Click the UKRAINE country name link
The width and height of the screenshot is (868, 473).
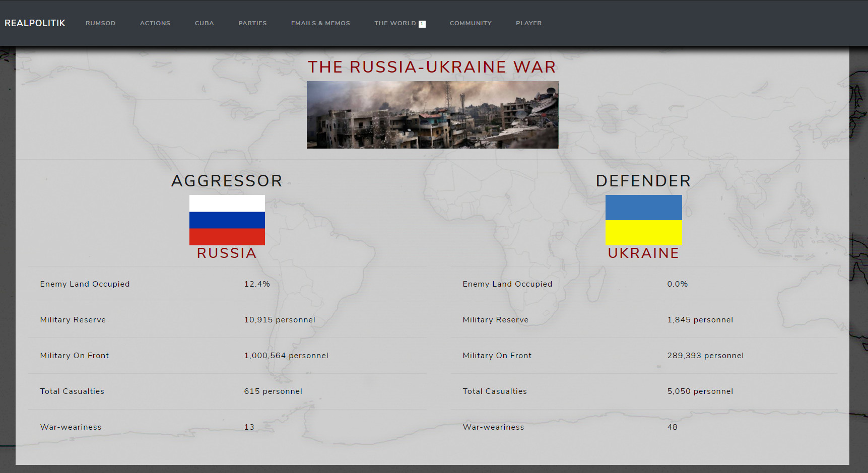(643, 253)
